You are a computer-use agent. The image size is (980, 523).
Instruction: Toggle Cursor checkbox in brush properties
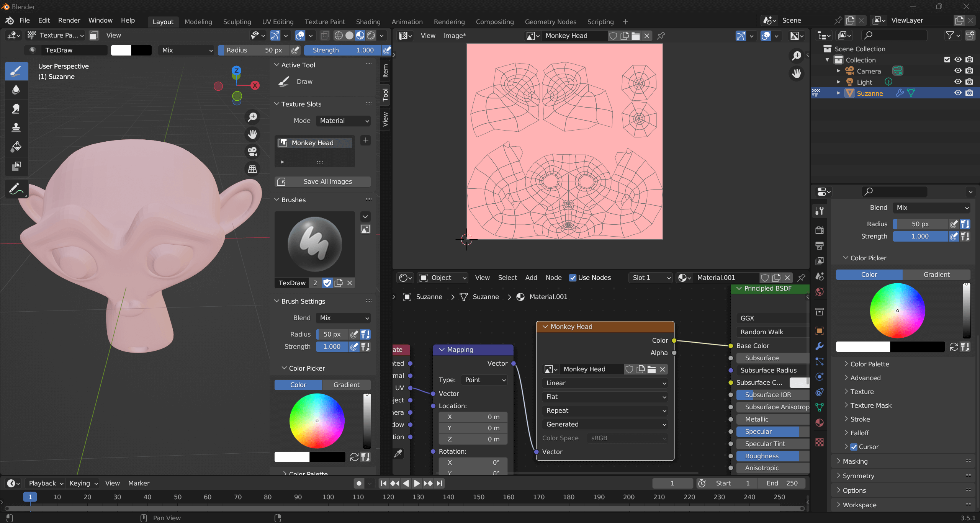(x=854, y=447)
